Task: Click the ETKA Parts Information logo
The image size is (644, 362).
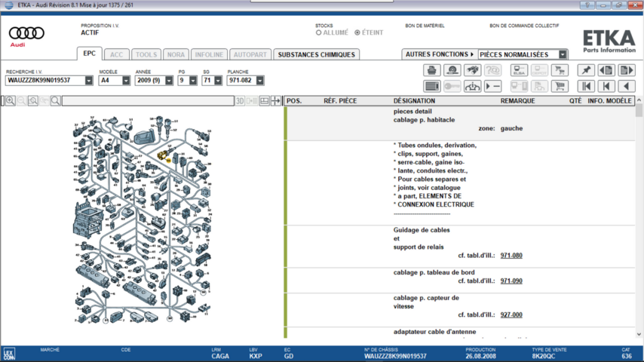Action: coord(609,41)
